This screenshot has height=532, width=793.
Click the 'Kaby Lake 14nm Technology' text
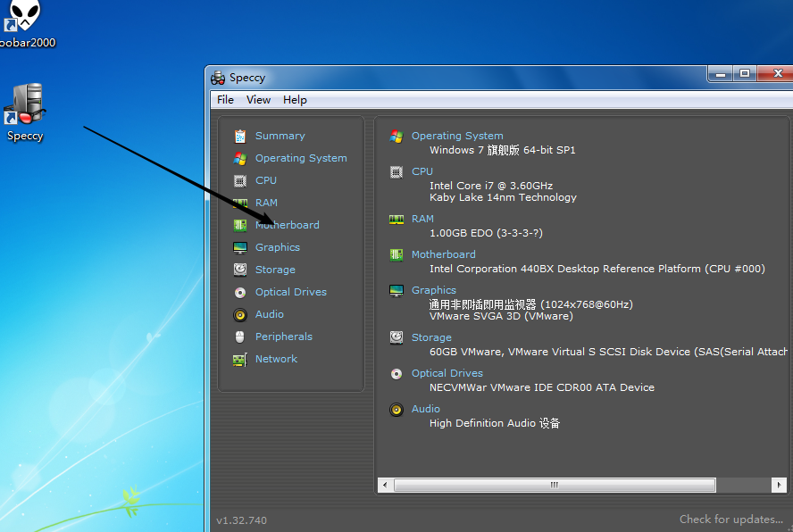coord(503,197)
